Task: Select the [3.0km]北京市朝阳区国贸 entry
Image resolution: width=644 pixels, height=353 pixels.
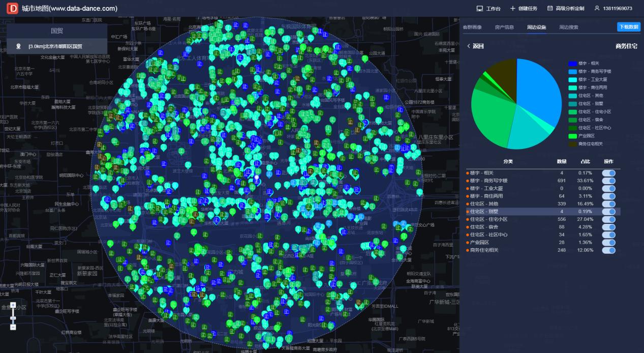Action: tap(57, 46)
